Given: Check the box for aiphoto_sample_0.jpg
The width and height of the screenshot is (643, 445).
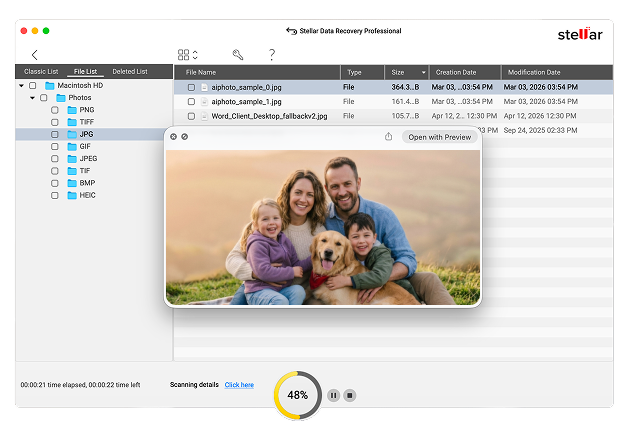Looking at the screenshot, I should click(191, 87).
